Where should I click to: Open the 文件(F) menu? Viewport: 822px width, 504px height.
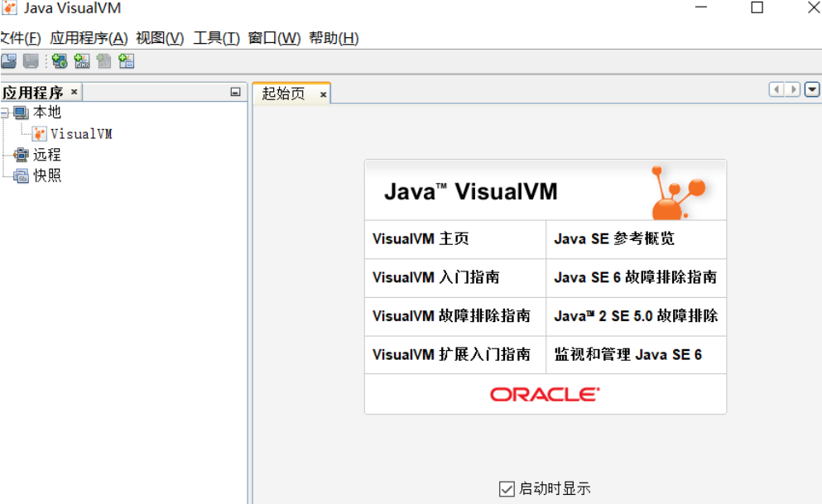(21, 38)
